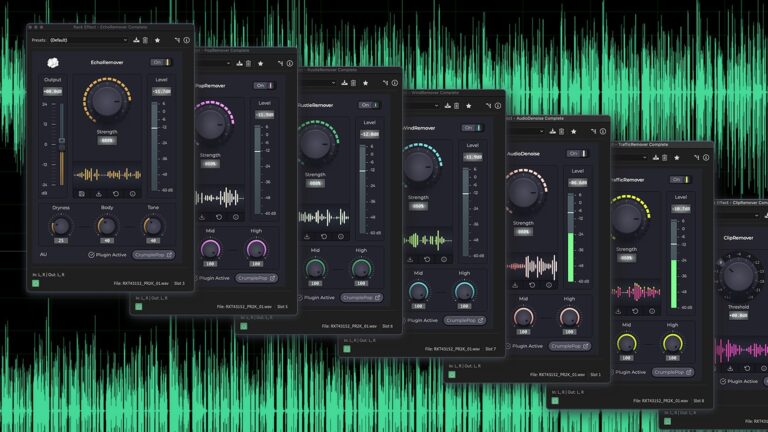Click info icon in WindRemover header
This screenshot has width=768, height=432.
click(x=498, y=106)
